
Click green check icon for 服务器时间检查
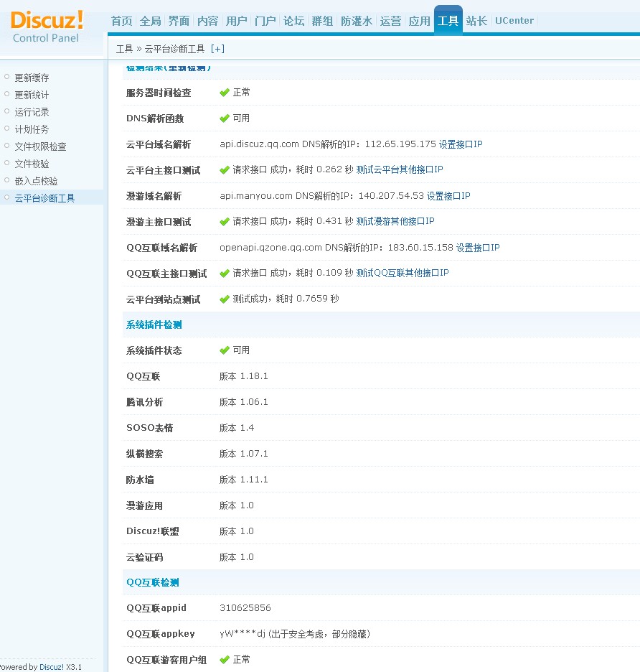click(x=225, y=93)
